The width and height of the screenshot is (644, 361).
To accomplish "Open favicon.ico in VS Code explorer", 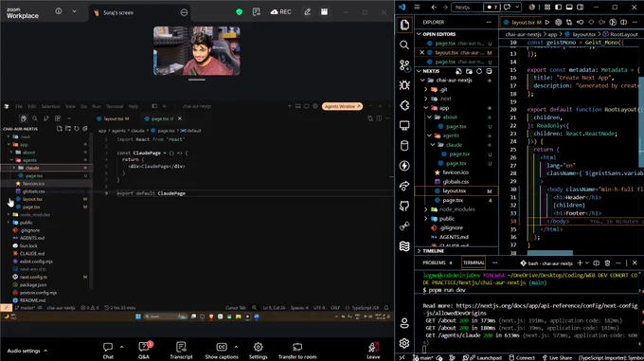I will tap(456, 172).
